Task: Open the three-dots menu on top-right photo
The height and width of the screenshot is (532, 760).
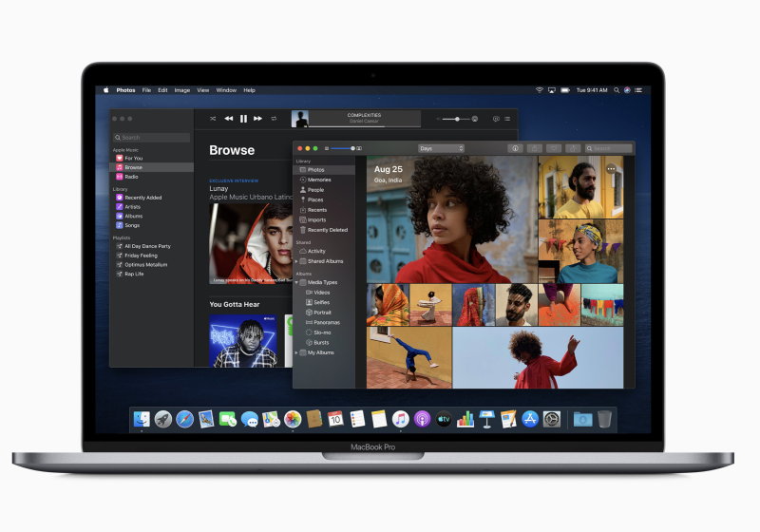Action: tap(611, 168)
